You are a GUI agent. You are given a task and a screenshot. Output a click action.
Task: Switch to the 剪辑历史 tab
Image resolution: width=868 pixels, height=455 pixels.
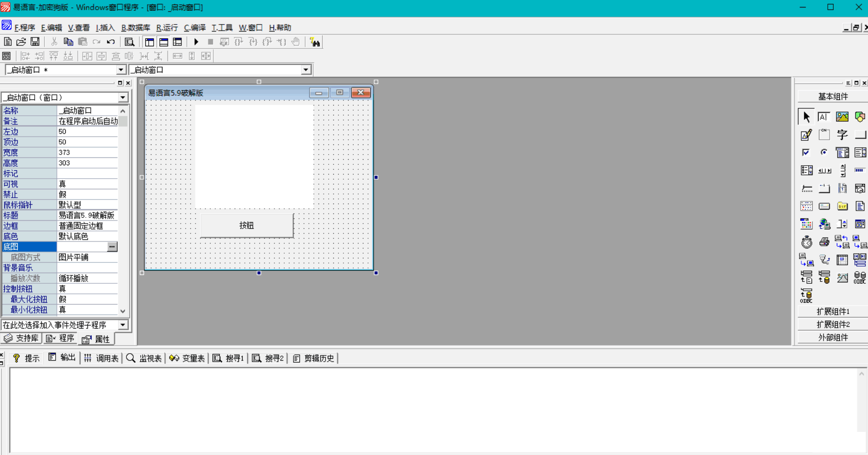(313, 358)
